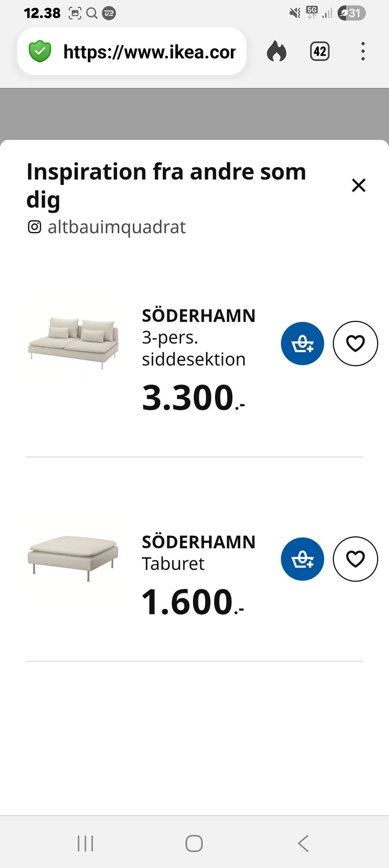
Task: Tap the browser fire clear-data icon
Action: pyautogui.click(x=277, y=52)
